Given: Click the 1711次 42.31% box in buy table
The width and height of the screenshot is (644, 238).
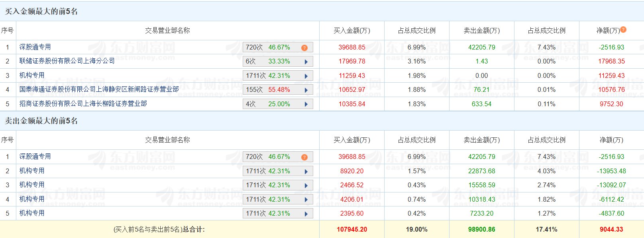Looking at the screenshot, I should 278,75.
